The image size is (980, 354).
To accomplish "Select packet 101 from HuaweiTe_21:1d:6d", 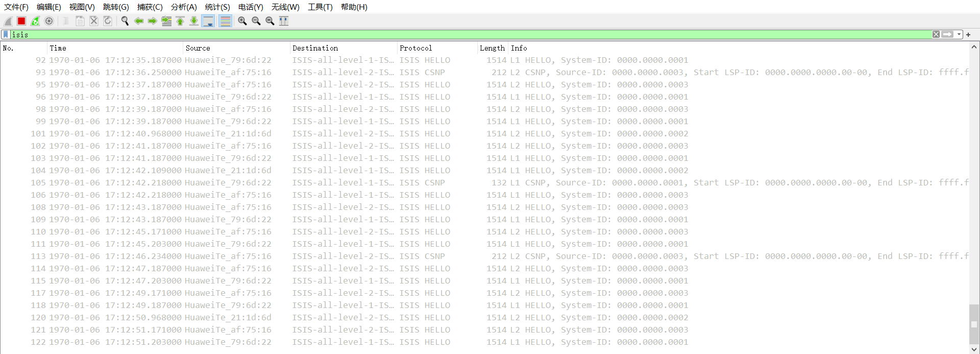I will [x=485, y=134].
